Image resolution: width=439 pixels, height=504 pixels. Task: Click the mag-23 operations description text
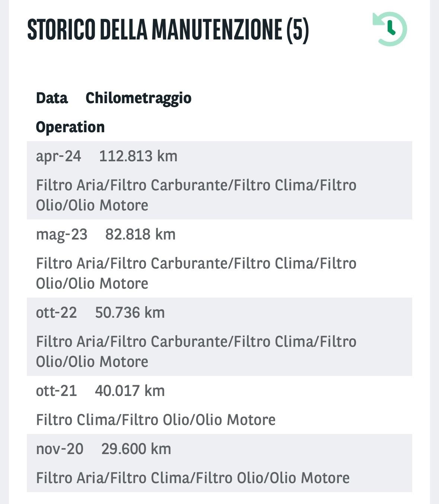pyautogui.click(x=196, y=273)
